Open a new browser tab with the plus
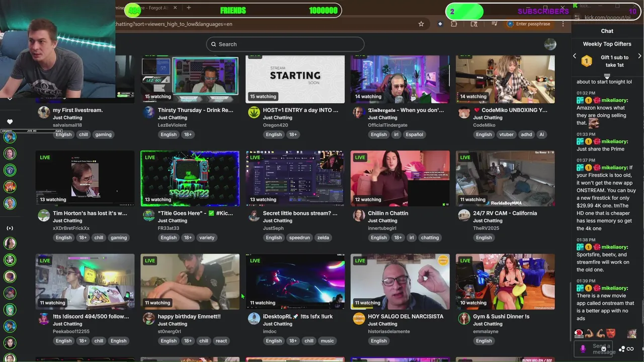 tap(189, 8)
